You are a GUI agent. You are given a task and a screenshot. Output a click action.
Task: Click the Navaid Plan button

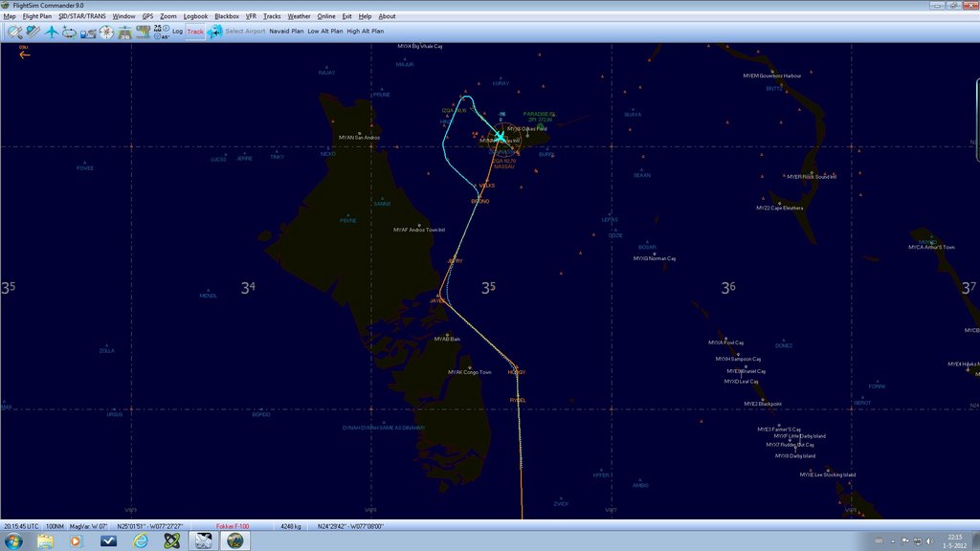click(x=286, y=32)
